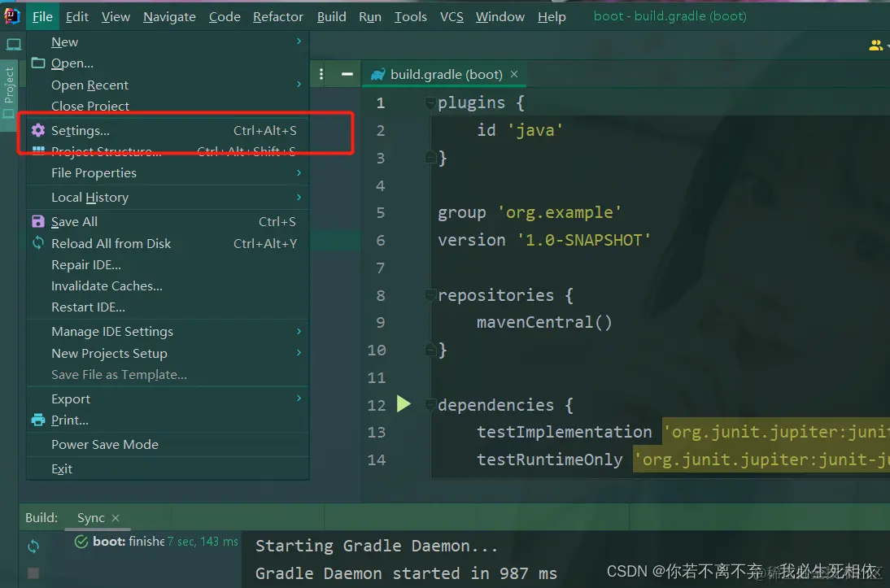
Task: Click the three-dot options icon beside the tabs
Action: [321, 74]
